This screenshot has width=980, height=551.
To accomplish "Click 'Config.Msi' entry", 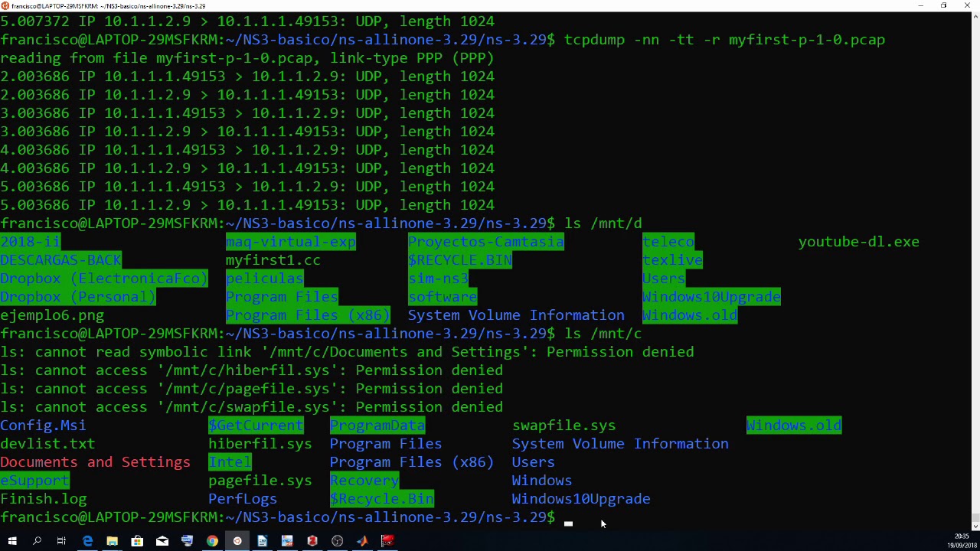I will pos(43,425).
